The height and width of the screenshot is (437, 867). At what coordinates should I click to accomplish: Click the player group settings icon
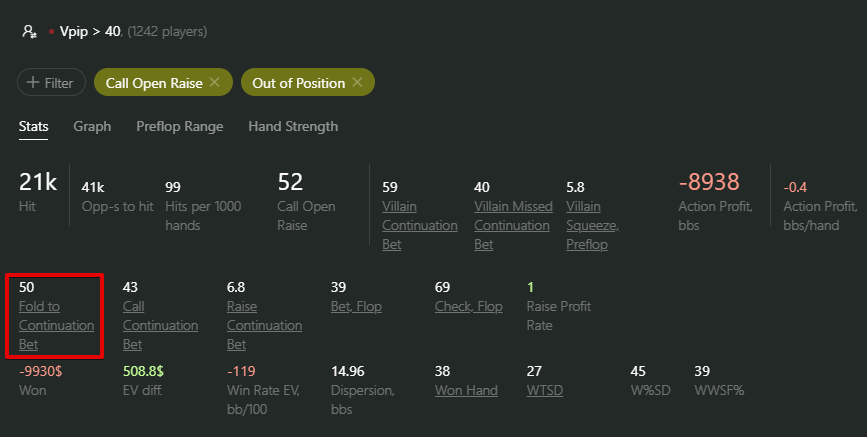29,32
